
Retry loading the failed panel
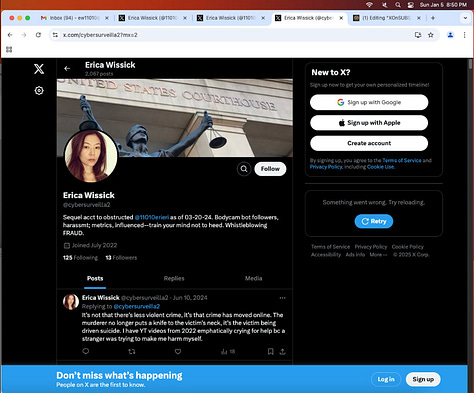[x=374, y=221]
